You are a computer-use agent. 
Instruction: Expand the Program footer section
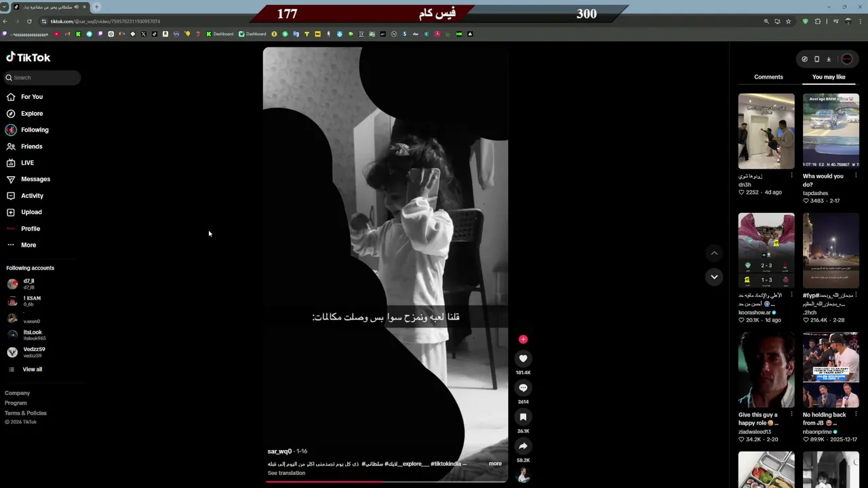point(16,403)
